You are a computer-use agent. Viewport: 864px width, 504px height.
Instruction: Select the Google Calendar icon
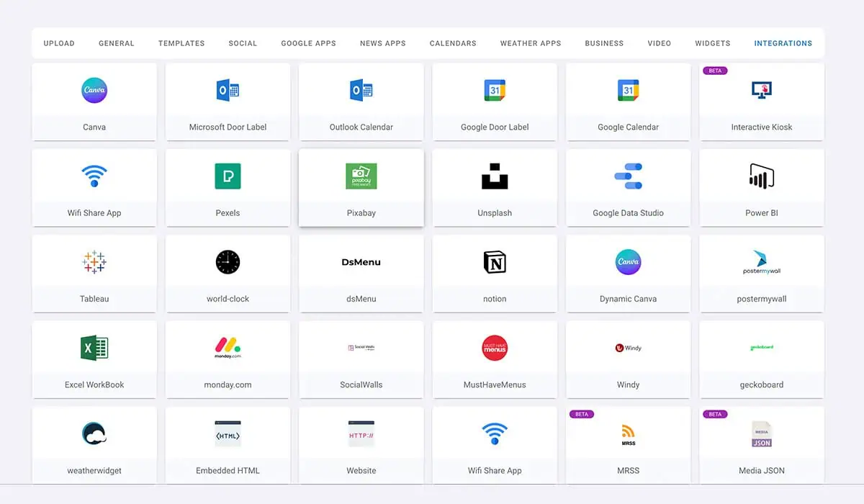pos(628,90)
